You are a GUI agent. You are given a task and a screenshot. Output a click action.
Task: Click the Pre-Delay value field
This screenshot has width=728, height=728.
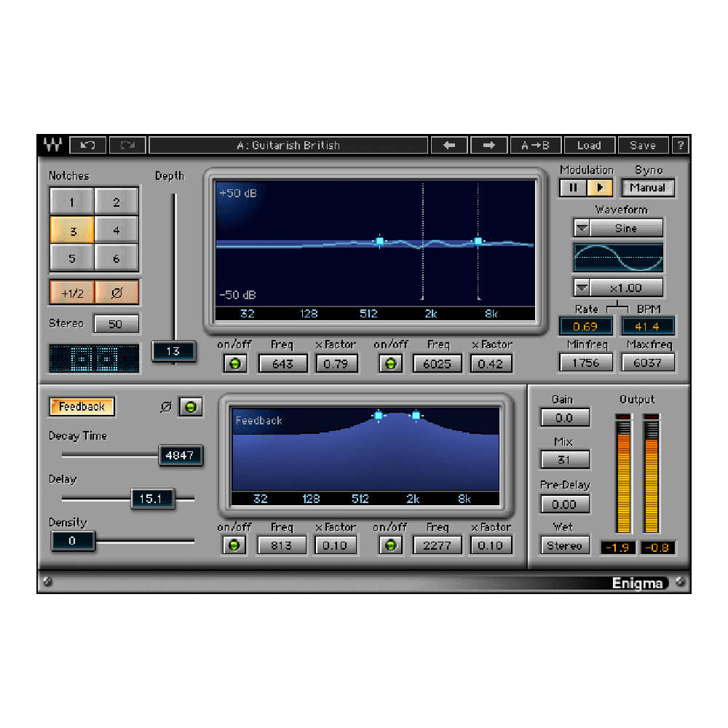pos(565,505)
